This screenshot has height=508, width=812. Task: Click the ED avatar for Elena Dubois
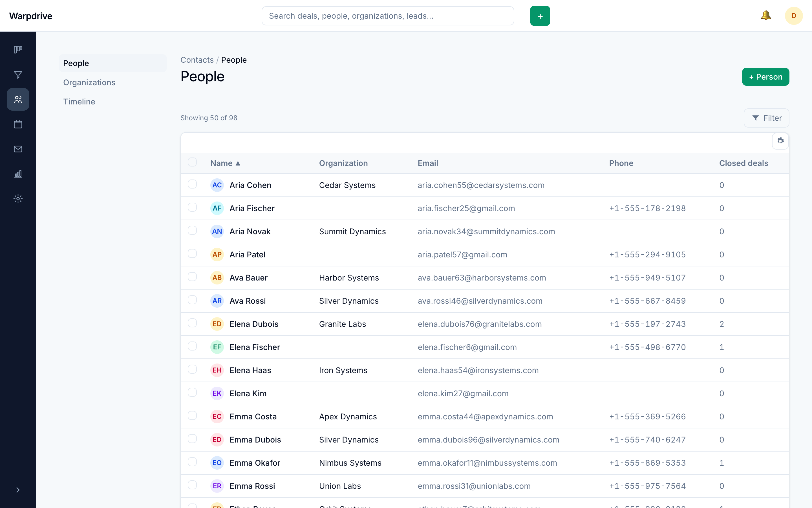(x=217, y=324)
